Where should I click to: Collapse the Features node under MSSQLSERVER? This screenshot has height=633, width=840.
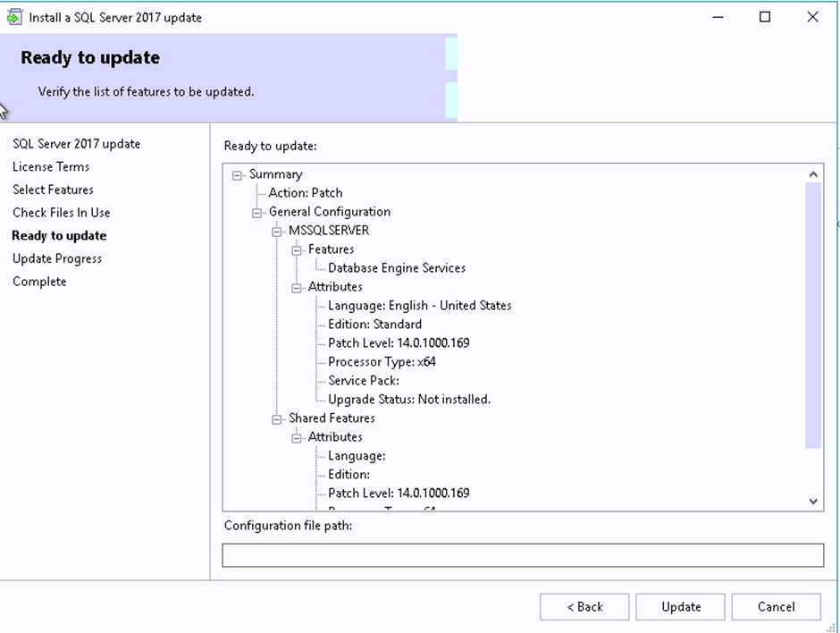297,250
